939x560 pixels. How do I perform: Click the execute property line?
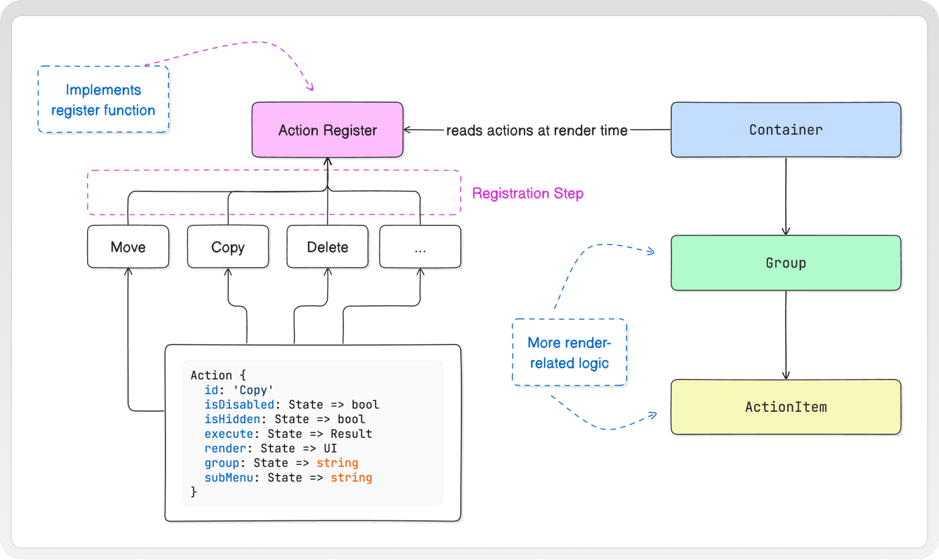click(288, 434)
